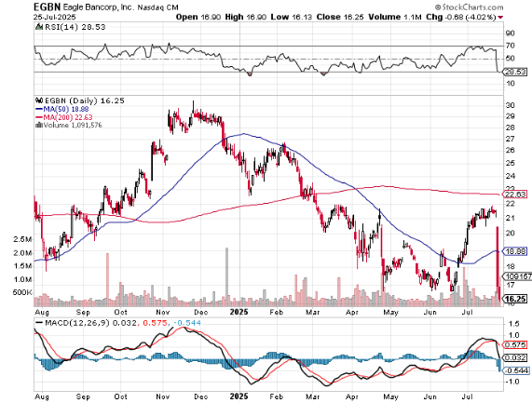Click the 70 level label on the RSI axis
The image size is (532, 403).
pyautogui.click(x=511, y=46)
